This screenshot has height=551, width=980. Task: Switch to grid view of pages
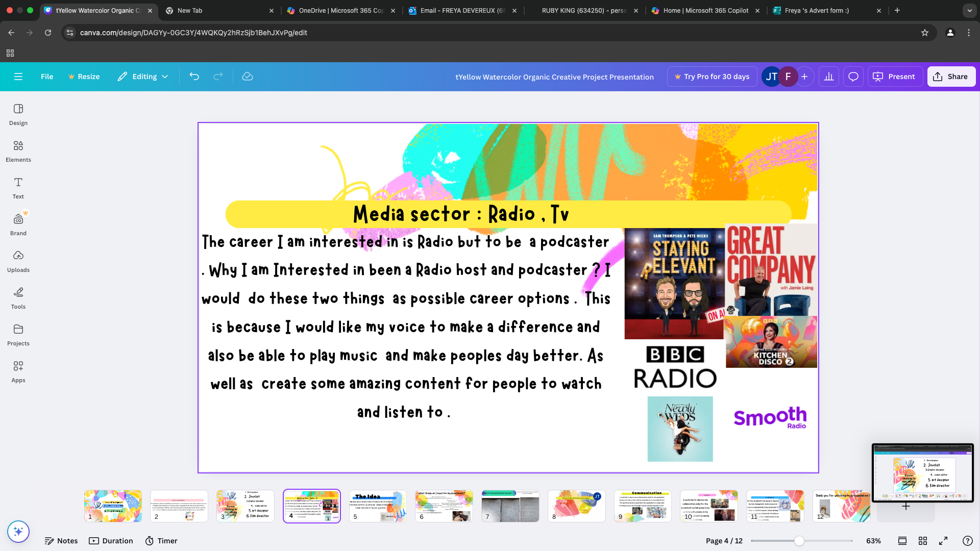point(923,541)
